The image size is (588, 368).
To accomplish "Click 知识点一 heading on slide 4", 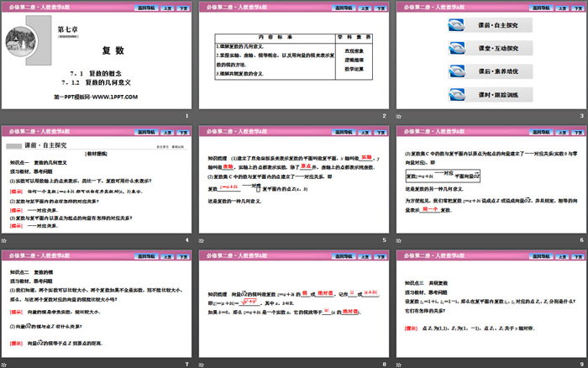I will coord(39,162).
